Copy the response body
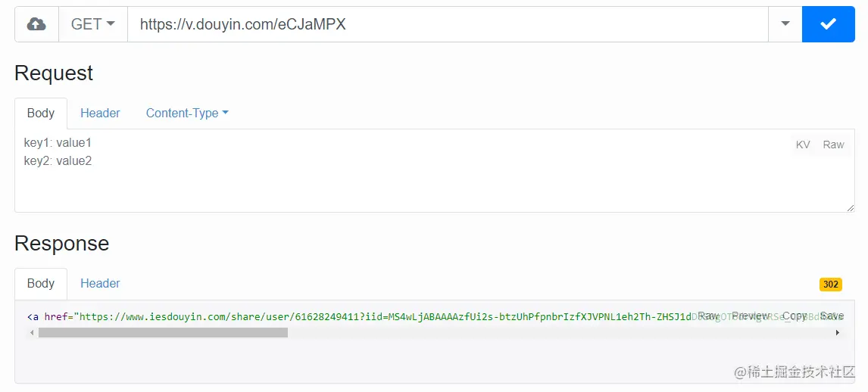Screen dimensions: 868x392 click(795, 316)
